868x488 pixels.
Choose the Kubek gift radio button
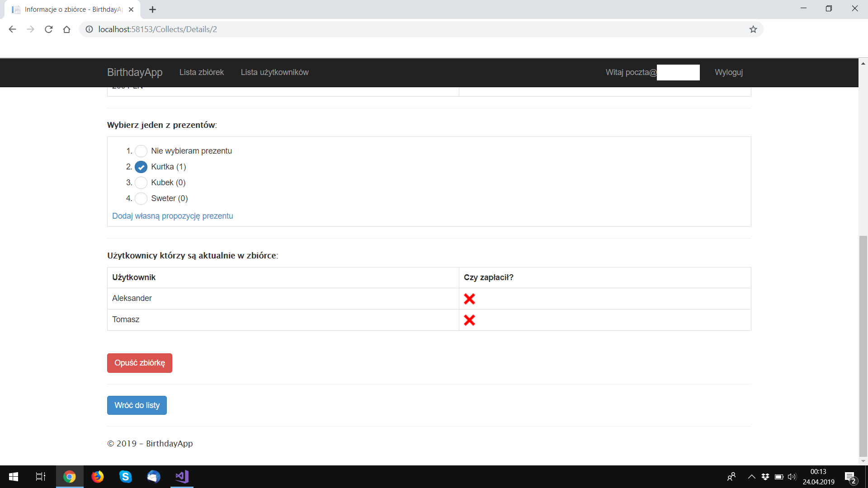(x=141, y=183)
